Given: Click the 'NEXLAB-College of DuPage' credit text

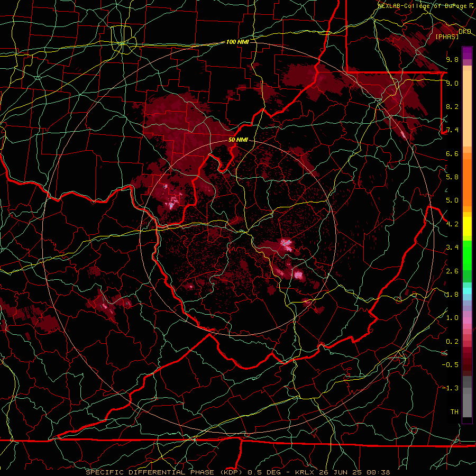Looking at the screenshot, I should coord(422,6).
